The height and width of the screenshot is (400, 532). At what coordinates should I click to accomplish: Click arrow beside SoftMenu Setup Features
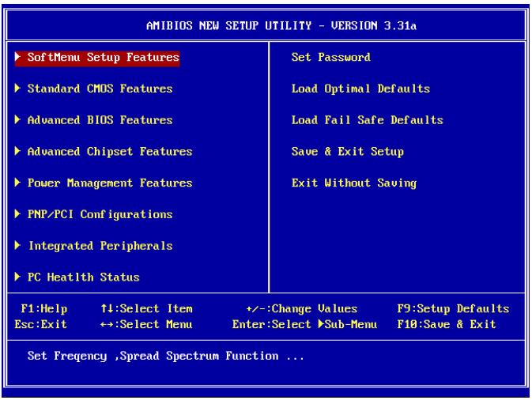point(17,57)
